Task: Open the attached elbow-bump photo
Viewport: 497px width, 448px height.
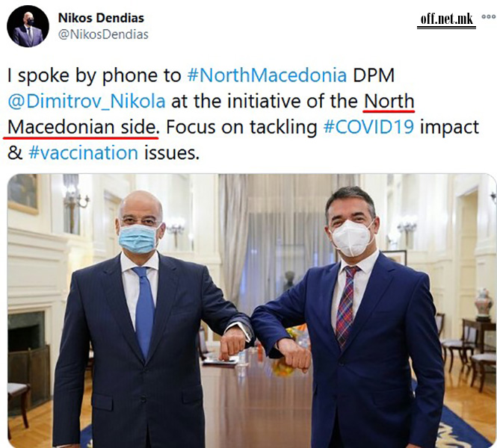Action: [252, 311]
